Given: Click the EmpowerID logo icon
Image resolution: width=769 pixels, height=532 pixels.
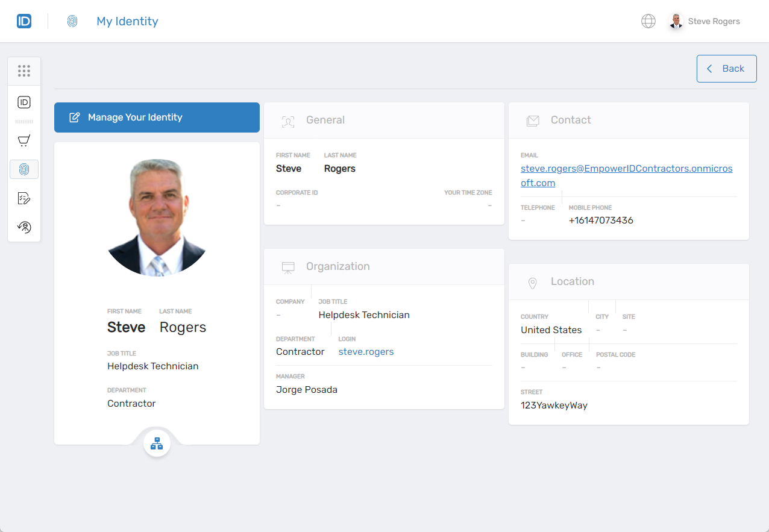Looking at the screenshot, I should point(24,22).
